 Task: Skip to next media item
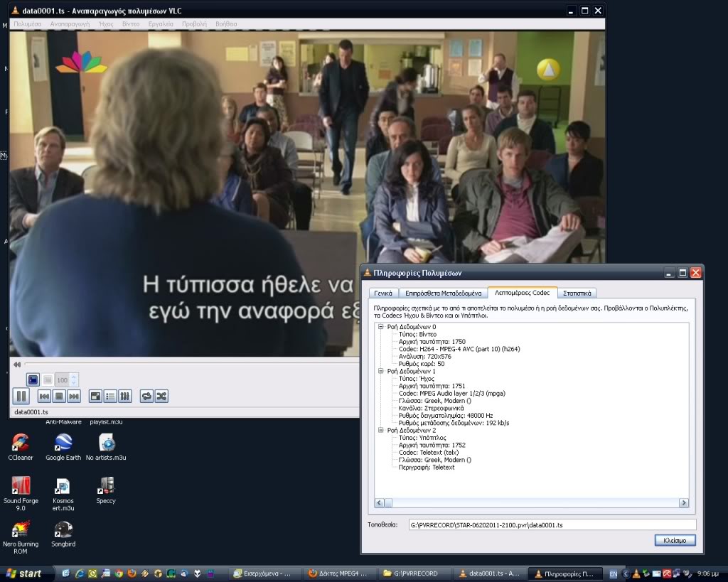(x=74, y=396)
